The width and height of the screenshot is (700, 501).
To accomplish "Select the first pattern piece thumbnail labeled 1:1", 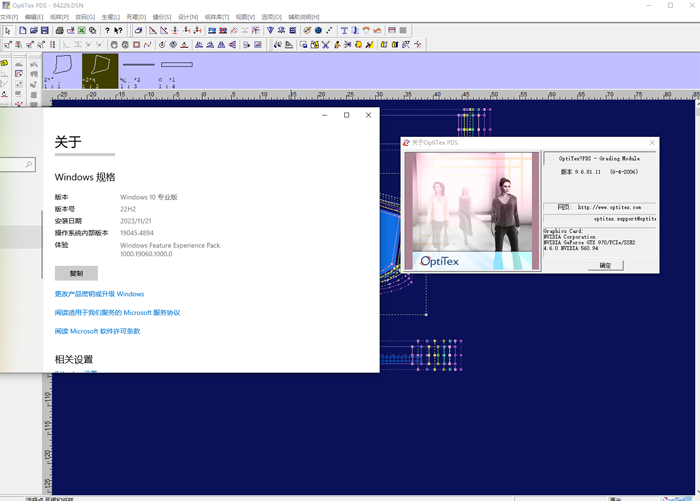I will click(62, 71).
